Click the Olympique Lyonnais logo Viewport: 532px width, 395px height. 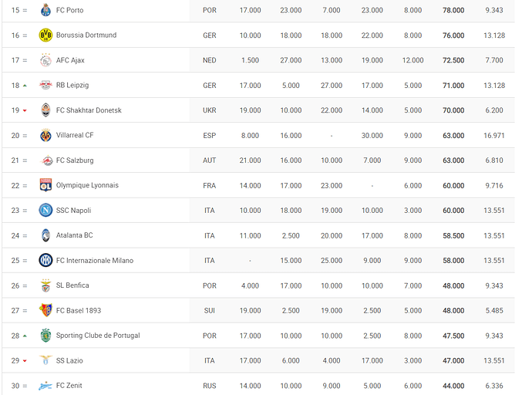click(x=45, y=185)
